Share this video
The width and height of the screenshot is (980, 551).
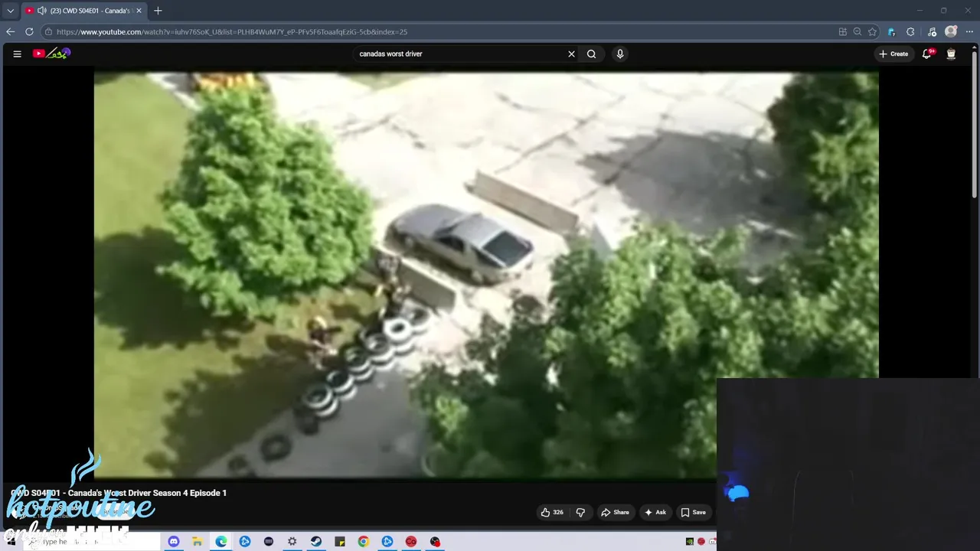pyautogui.click(x=615, y=512)
